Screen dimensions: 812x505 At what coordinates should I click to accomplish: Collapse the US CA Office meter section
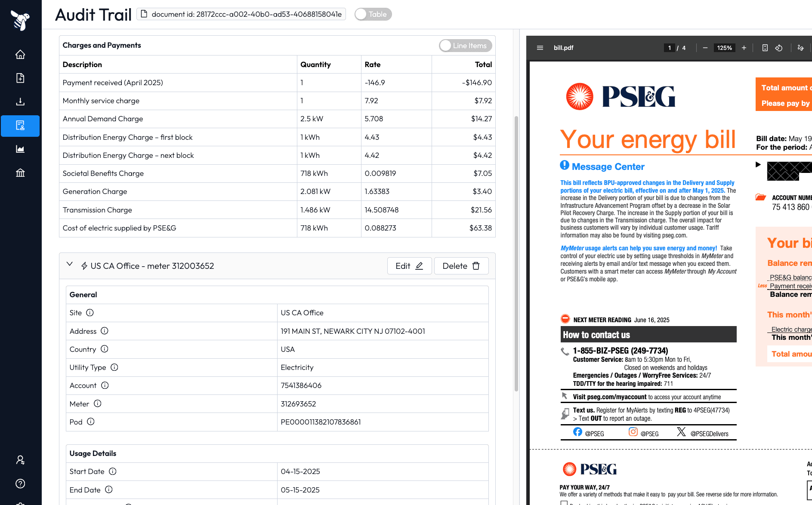tap(69, 265)
